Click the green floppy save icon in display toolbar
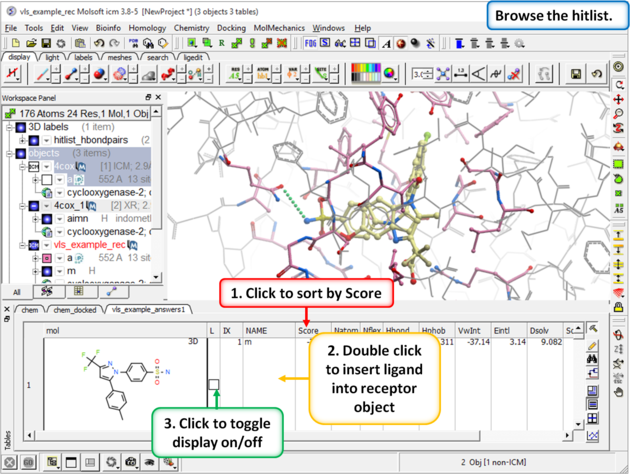 tap(577, 75)
